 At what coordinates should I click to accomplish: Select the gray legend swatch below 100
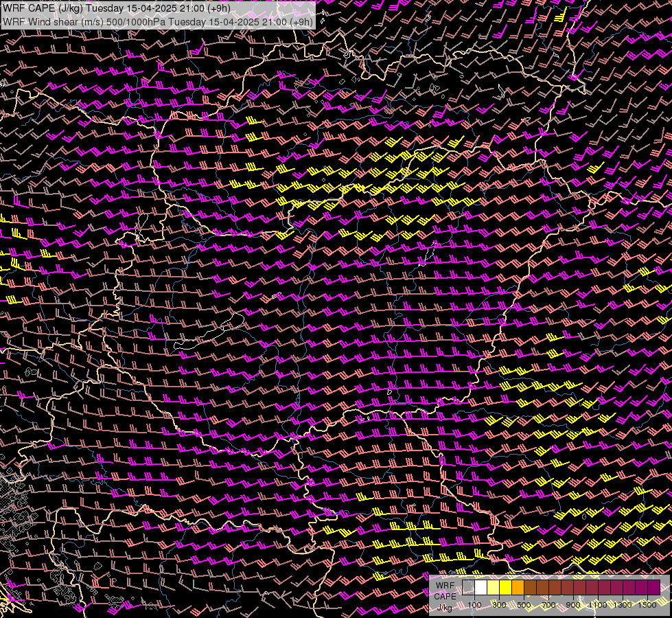pyautogui.click(x=468, y=587)
